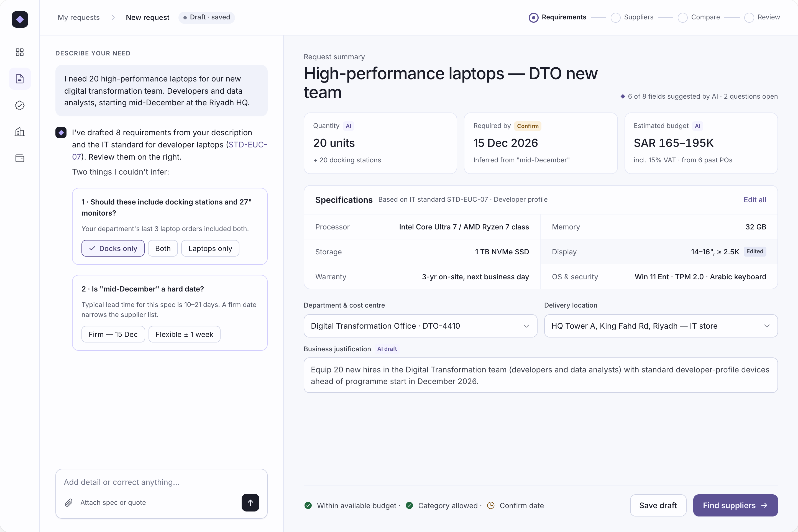This screenshot has width=798, height=532.
Task: Click the Edited badge on Display row
Action: [754, 251]
